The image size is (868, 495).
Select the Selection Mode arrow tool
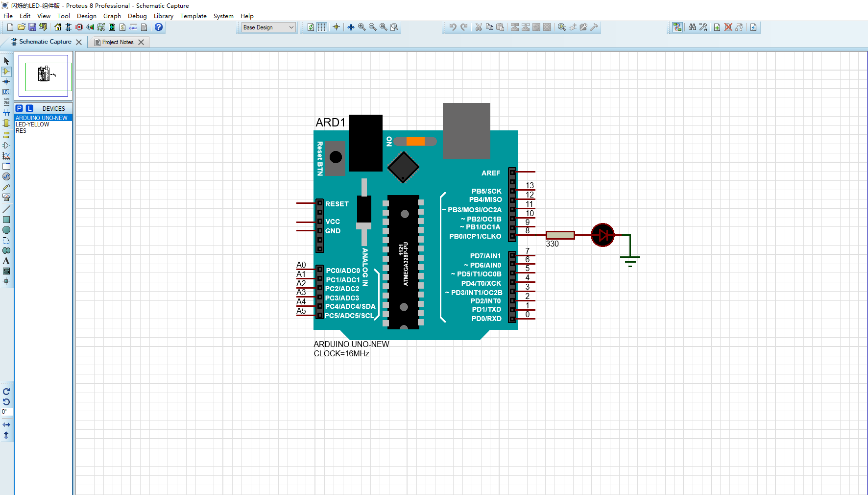click(6, 61)
